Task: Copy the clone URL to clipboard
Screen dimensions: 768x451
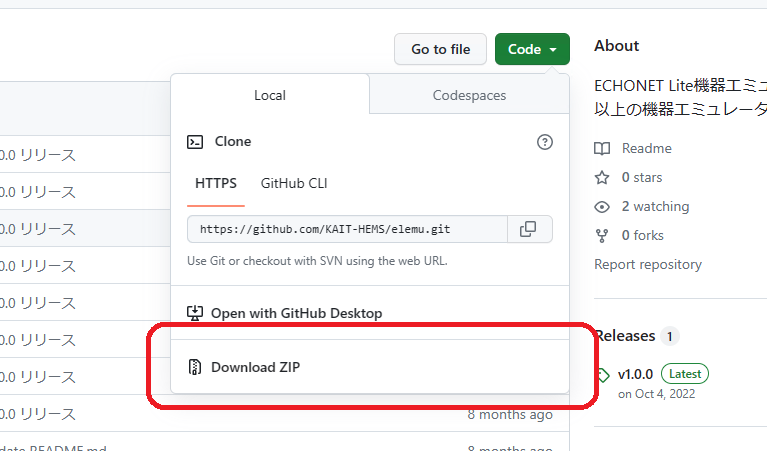Action: click(x=529, y=229)
